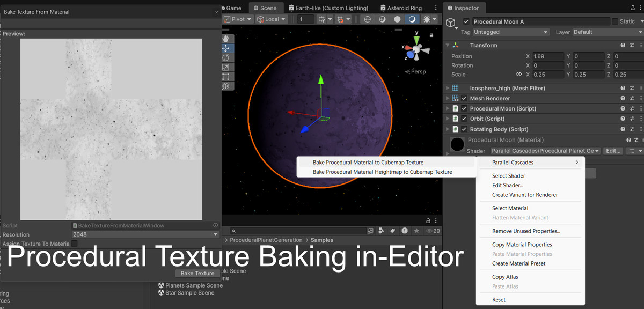Viewport: 644px width, 309px height.
Task: Toggle the scene 2D view mode icon
Action: (x=368, y=19)
